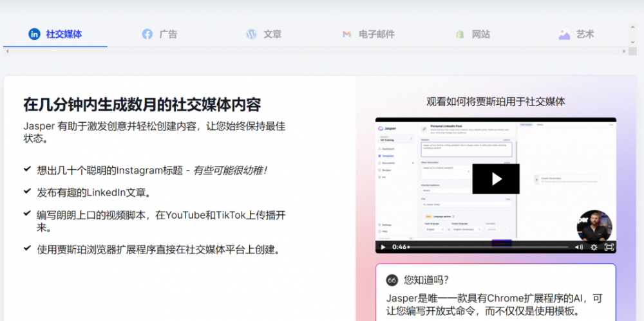Click the video progress bar
Image resolution: width=644 pixels, height=321 pixels.
coord(489,247)
